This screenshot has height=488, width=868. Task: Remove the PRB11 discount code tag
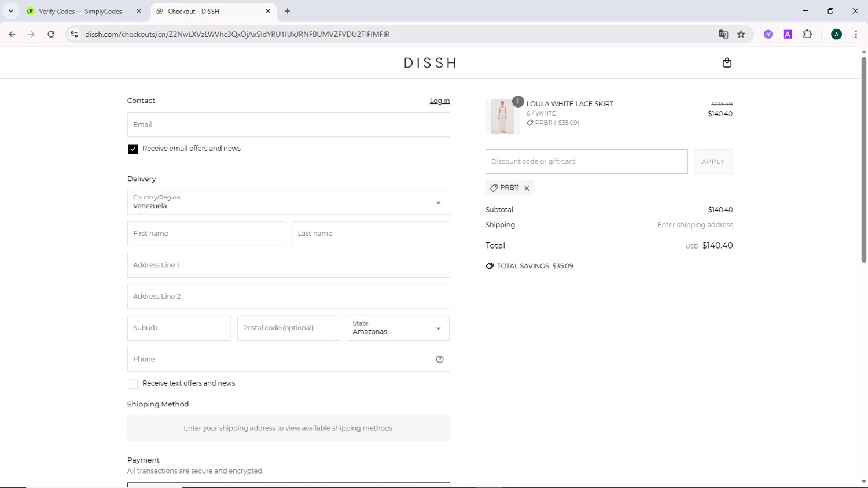(527, 188)
